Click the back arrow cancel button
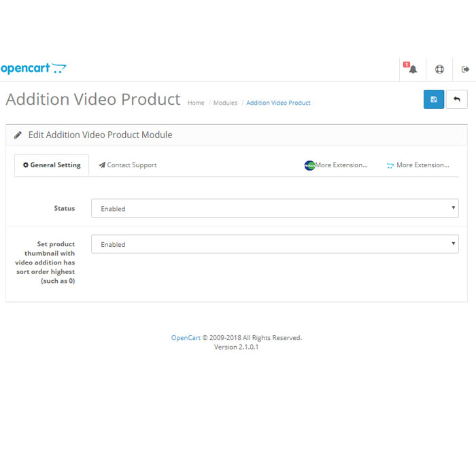 click(457, 99)
